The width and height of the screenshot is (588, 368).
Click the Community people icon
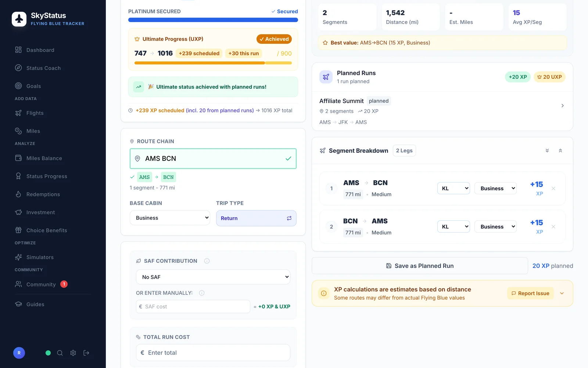point(18,284)
